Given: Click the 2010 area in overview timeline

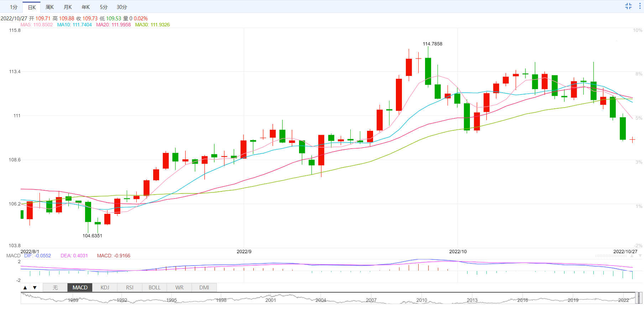Looking at the screenshot, I should [x=422, y=300].
